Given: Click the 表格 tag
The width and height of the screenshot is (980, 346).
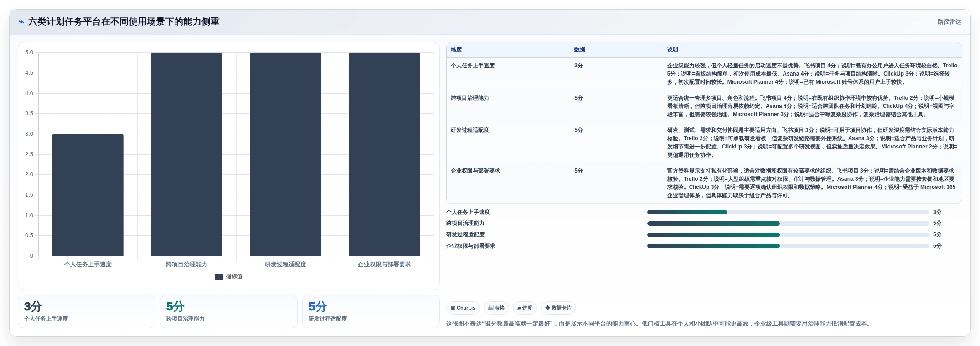Looking at the screenshot, I should click(x=496, y=308).
